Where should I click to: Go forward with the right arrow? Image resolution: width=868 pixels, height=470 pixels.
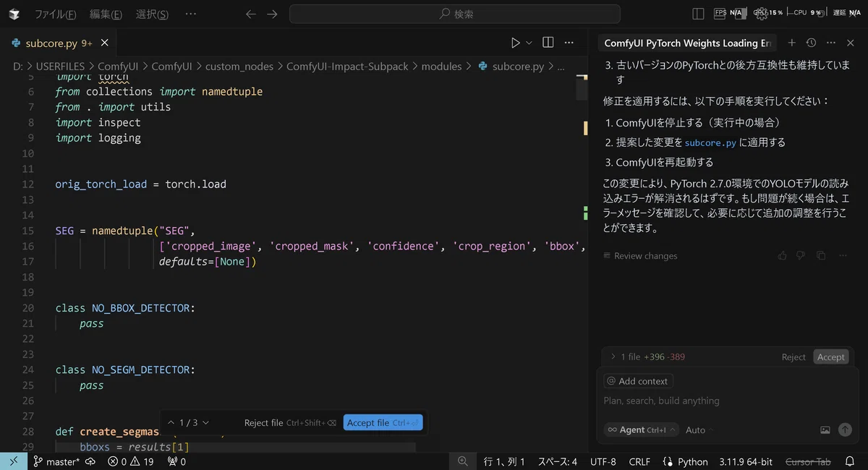click(272, 14)
